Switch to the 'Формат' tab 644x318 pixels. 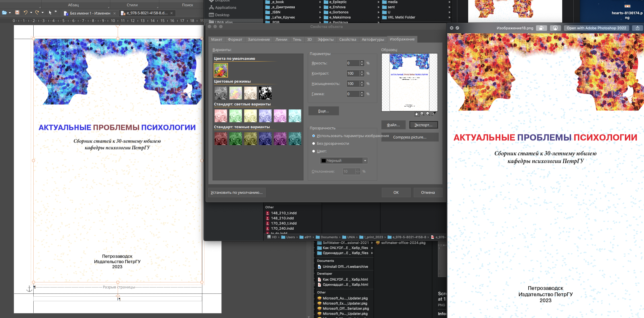click(235, 40)
